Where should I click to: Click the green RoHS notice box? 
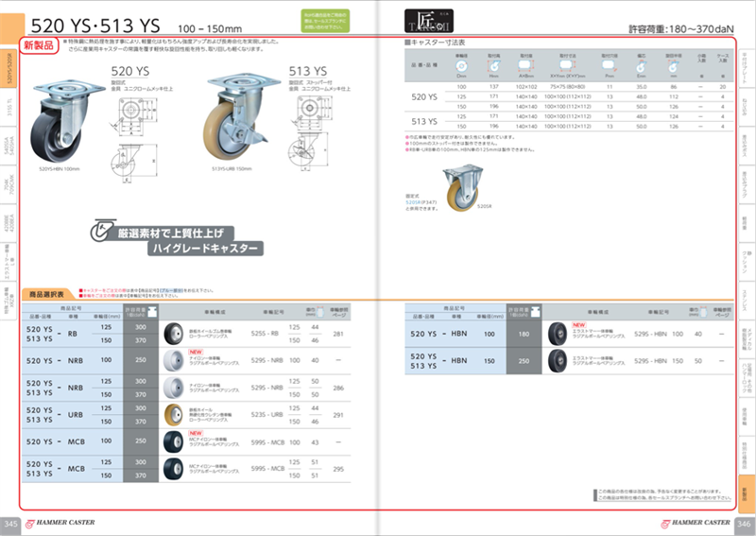(x=325, y=21)
